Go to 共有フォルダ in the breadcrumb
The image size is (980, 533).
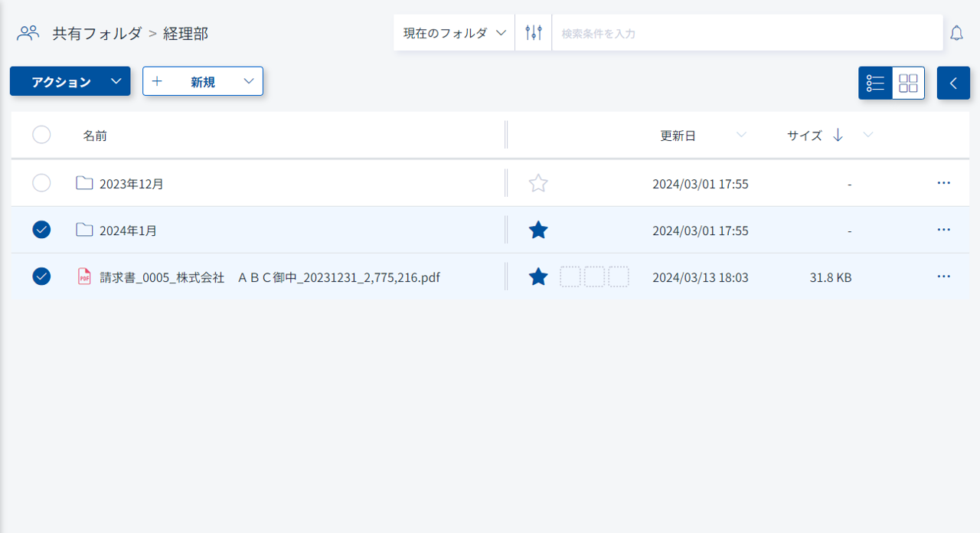(96, 34)
